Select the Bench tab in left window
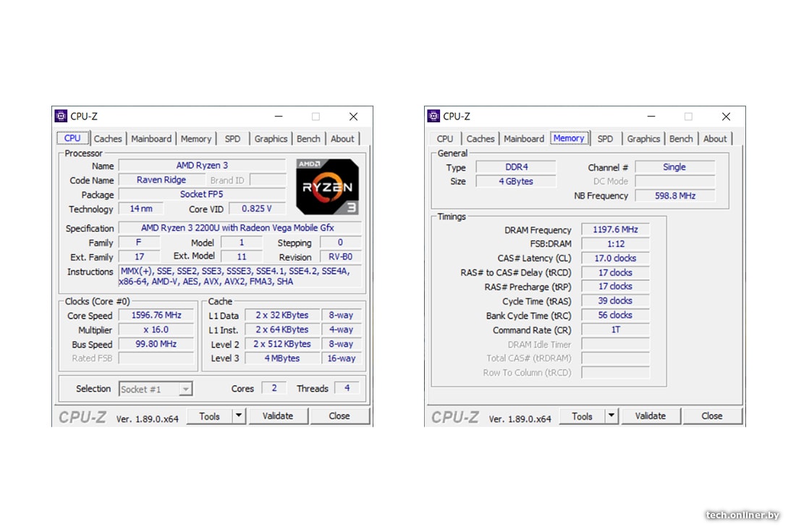The height and width of the screenshot is (532, 796). [x=309, y=138]
